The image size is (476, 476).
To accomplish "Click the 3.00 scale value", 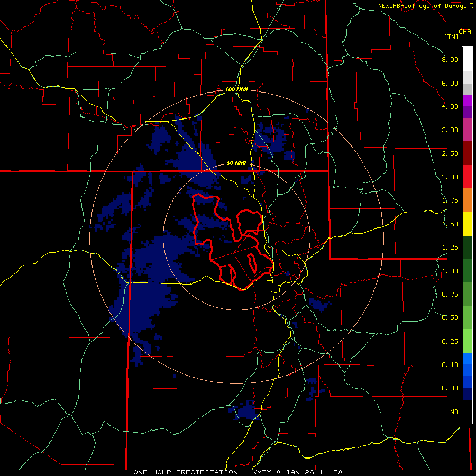I will pos(450,130).
